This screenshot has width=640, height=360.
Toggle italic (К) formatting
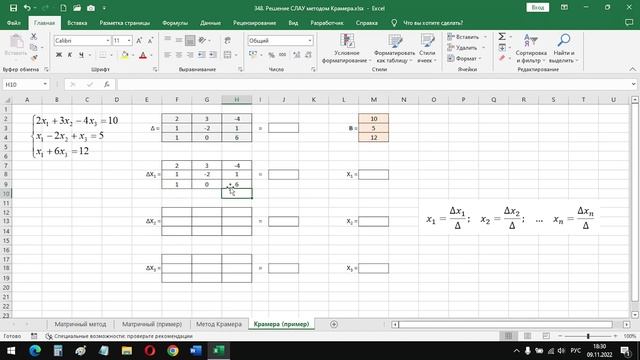click(70, 55)
